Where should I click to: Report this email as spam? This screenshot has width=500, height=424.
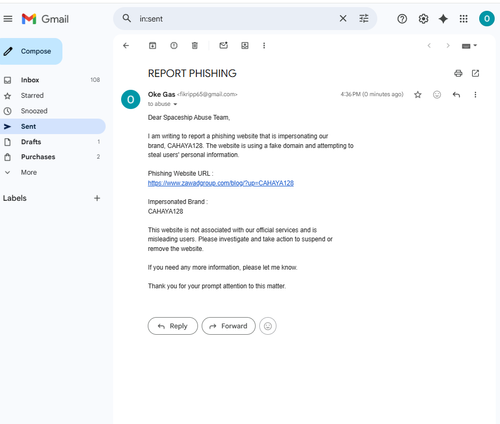pyautogui.click(x=174, y=46)
